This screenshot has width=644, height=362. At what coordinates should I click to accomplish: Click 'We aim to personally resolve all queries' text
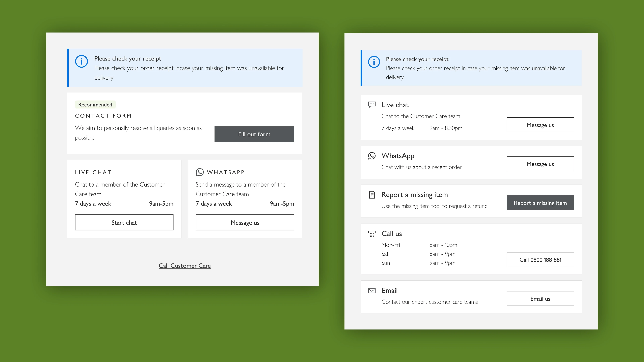coord(138,133)
